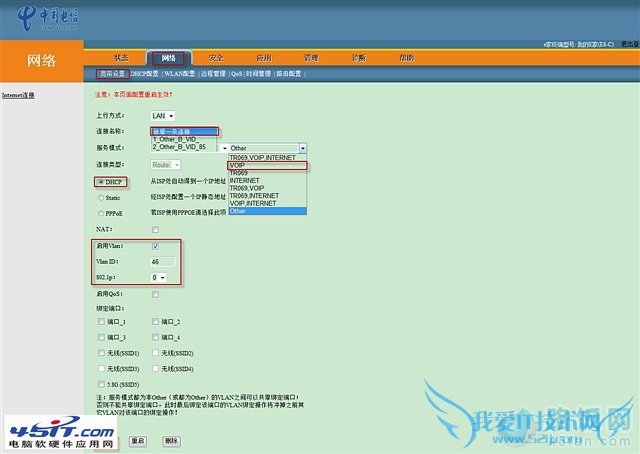Screen dimensions: 640x454
Task: Open the 管理 management tab
Action: point(311,58)
